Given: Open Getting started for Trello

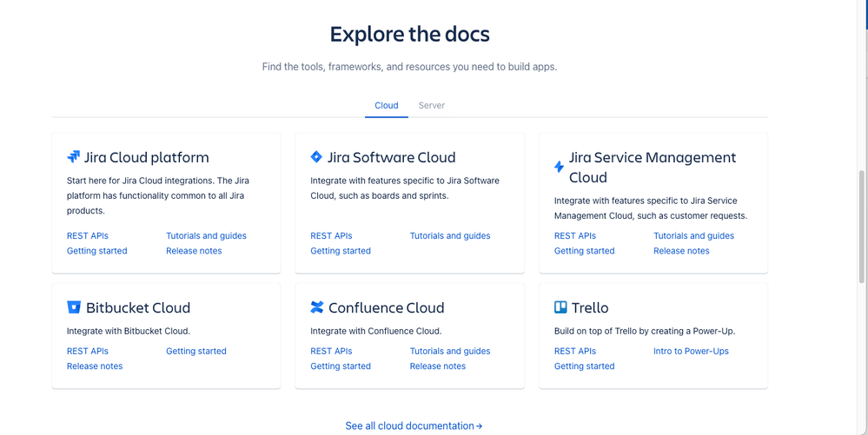Looking at the screenshot, I should (584, 366).
